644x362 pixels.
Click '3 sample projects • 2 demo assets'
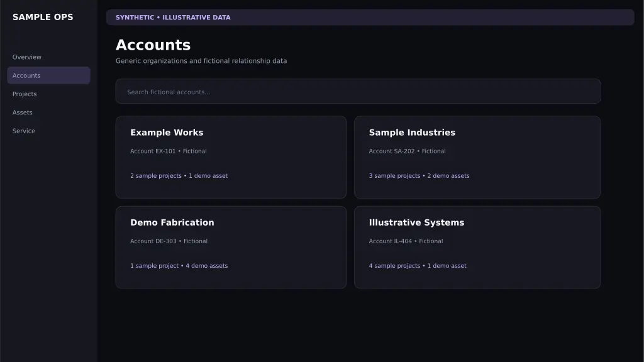pyautogui.click(x=419, y=176)
